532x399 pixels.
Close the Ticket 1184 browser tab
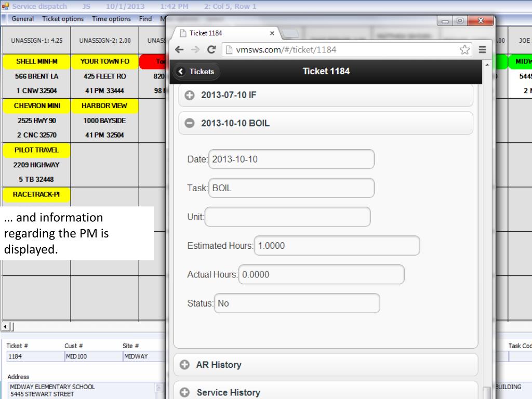pyautogui.click(x=272, y=33)
